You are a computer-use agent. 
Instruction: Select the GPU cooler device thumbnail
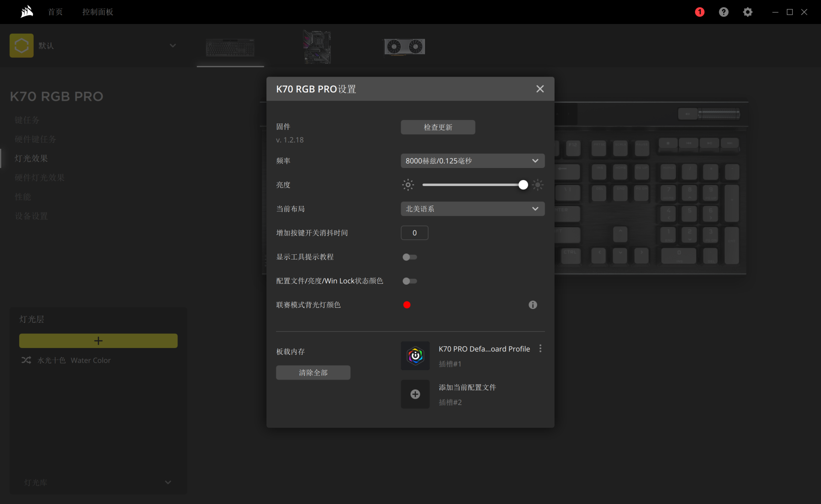[x=404, y=47]
